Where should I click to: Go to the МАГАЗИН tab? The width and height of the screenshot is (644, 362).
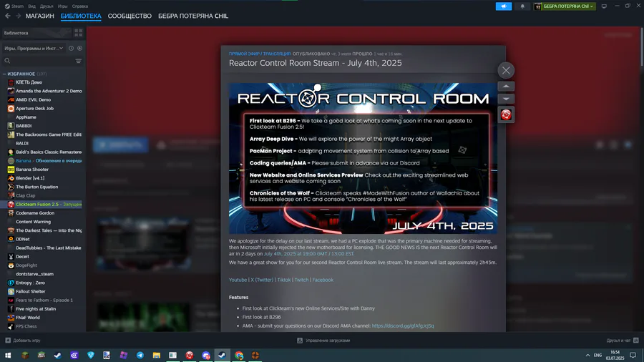click(40, 16)
